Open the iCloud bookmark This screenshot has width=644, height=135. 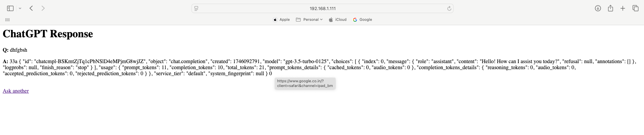338,19
